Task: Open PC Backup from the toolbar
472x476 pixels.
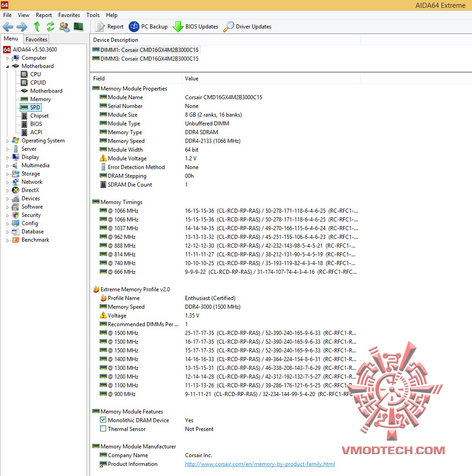Action: click(x=148, y=27)
